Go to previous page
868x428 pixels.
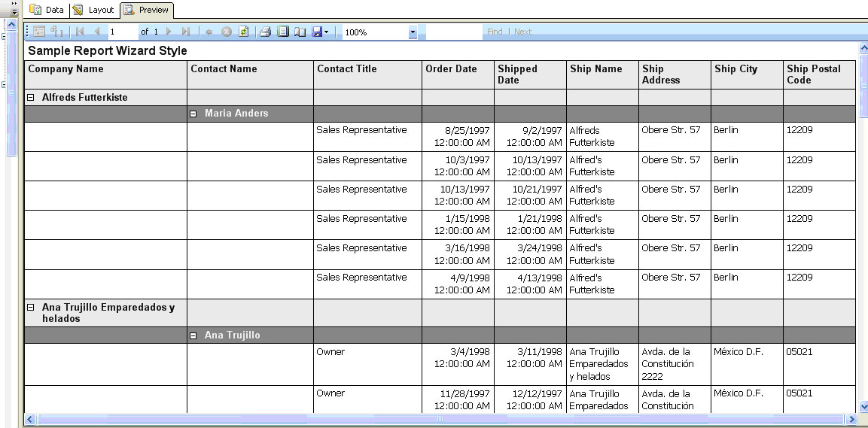(97, 32)
